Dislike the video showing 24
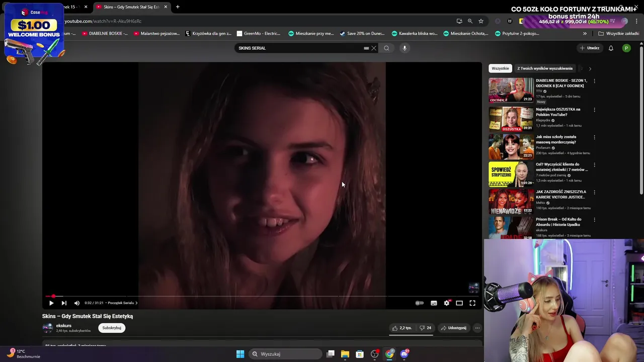 tap(426, 328)
